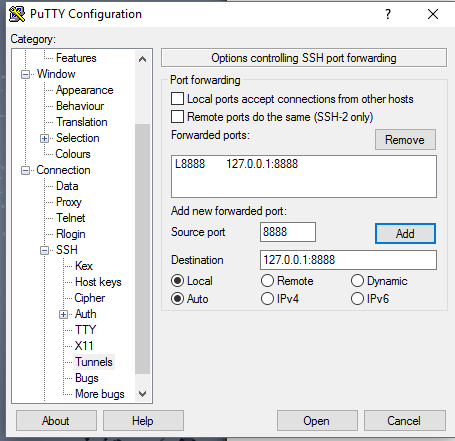Click the question mark help icon
The width and height of the screenshot is (455, 441).
pyautogui.click(x=388, y=14)
